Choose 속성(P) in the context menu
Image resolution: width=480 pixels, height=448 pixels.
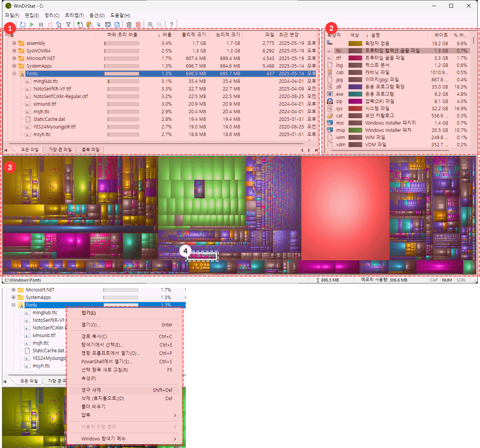125,378
